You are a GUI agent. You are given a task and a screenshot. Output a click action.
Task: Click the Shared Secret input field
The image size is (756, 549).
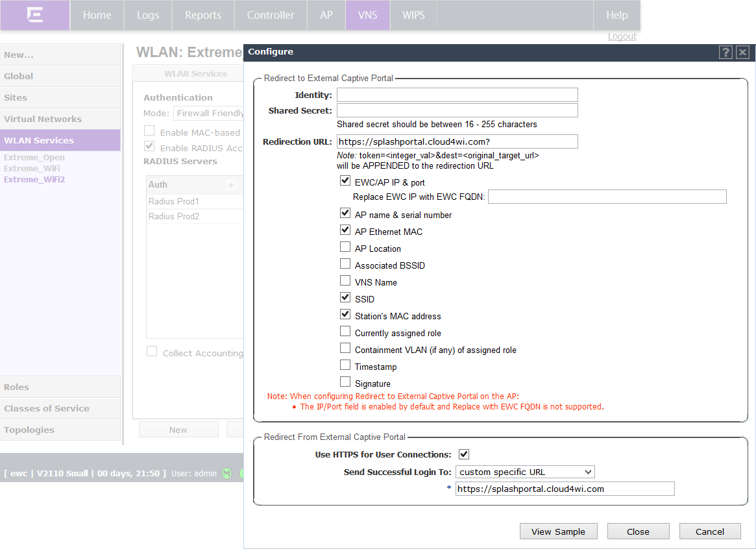pos(457,110)
